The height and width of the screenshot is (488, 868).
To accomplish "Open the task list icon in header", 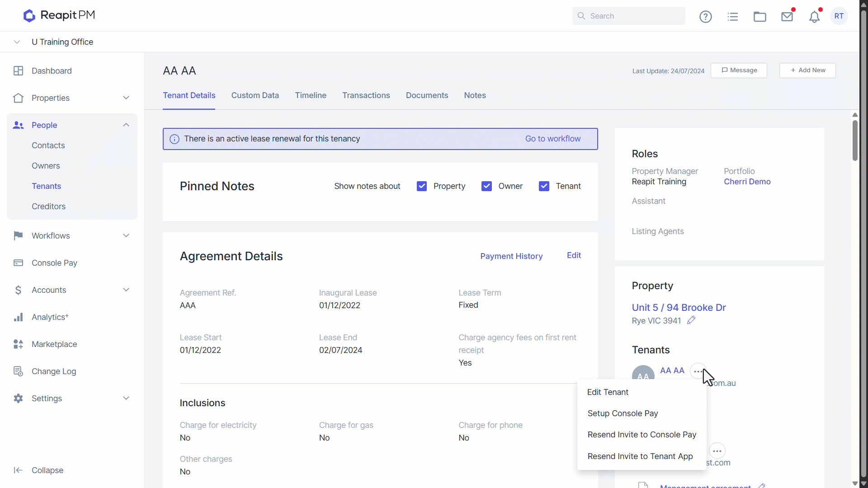I will [x=732, y=17].
